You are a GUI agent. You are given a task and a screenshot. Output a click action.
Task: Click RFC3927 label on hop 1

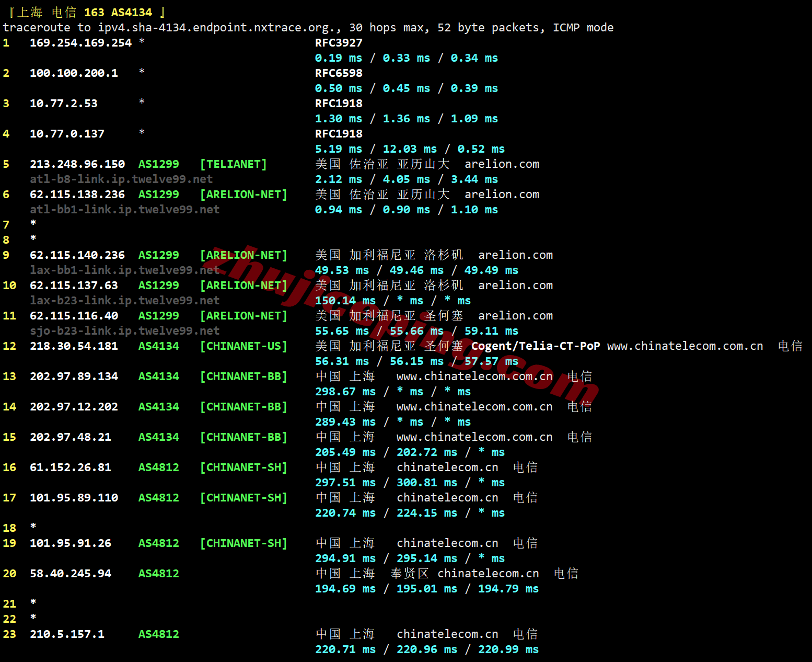(339, 43)
